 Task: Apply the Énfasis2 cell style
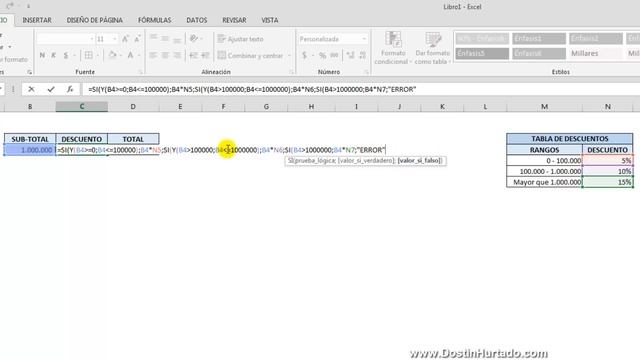pos(596,38)
